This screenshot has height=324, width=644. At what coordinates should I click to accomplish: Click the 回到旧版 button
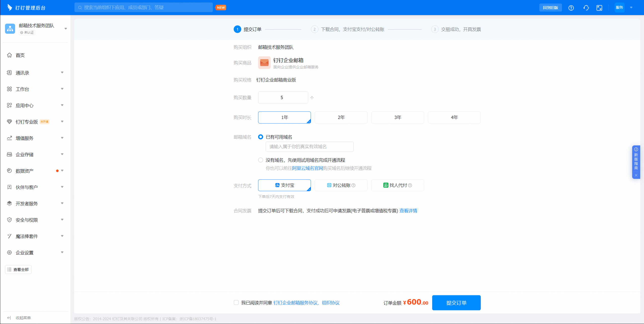pos(550,8)
